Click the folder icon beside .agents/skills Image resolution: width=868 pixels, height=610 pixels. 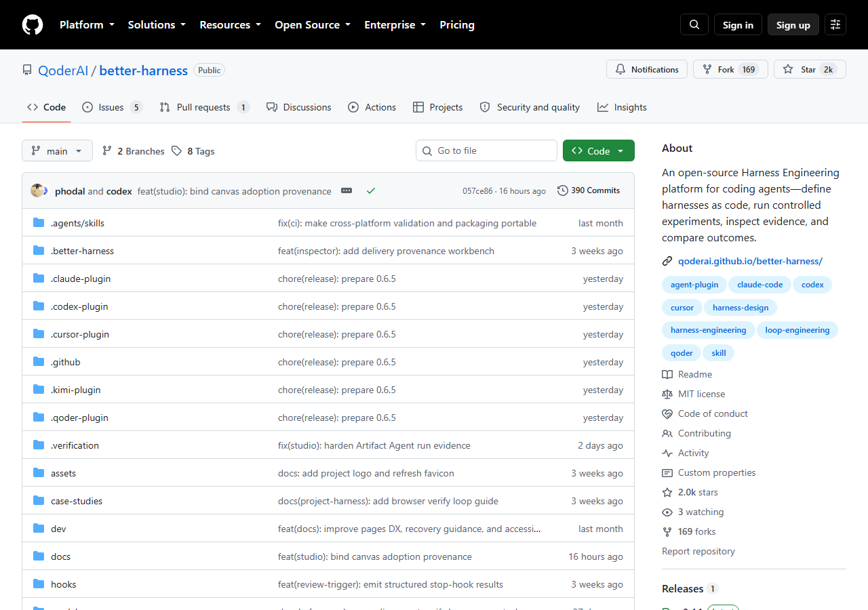pos(39,223)
